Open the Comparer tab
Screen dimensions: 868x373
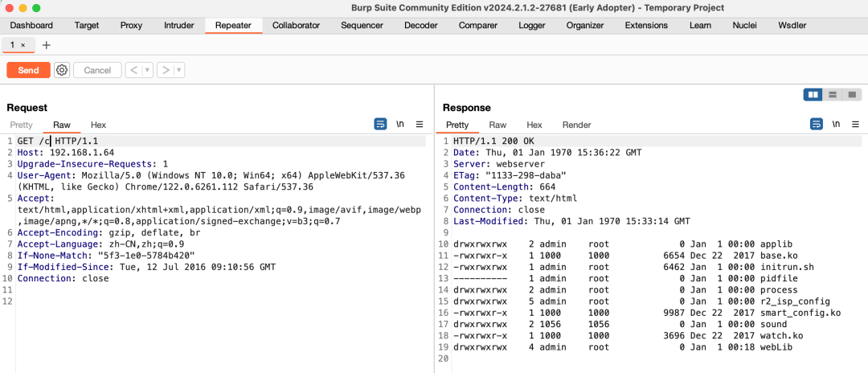477,25
